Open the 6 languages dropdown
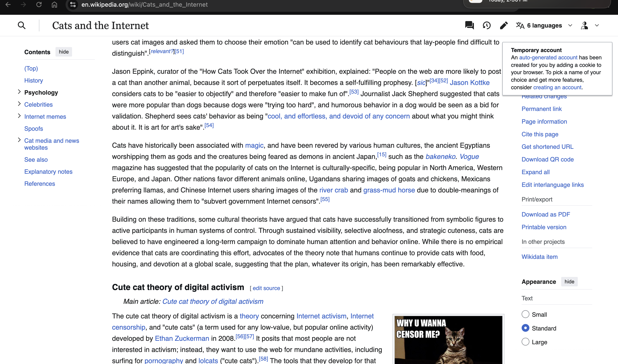 coord(544,25)
